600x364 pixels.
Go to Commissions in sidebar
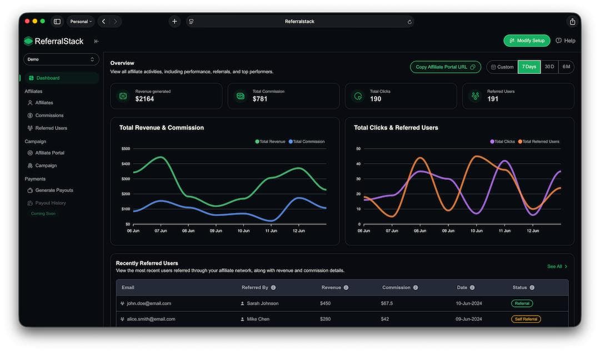(x=46, y=115)
